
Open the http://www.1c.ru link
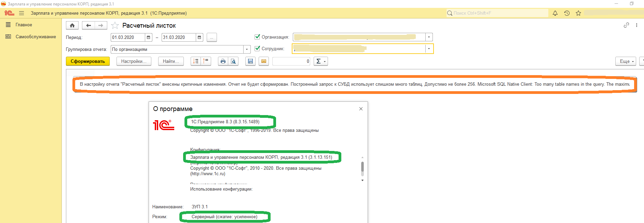pyautogui.click(x=208, y=174)
